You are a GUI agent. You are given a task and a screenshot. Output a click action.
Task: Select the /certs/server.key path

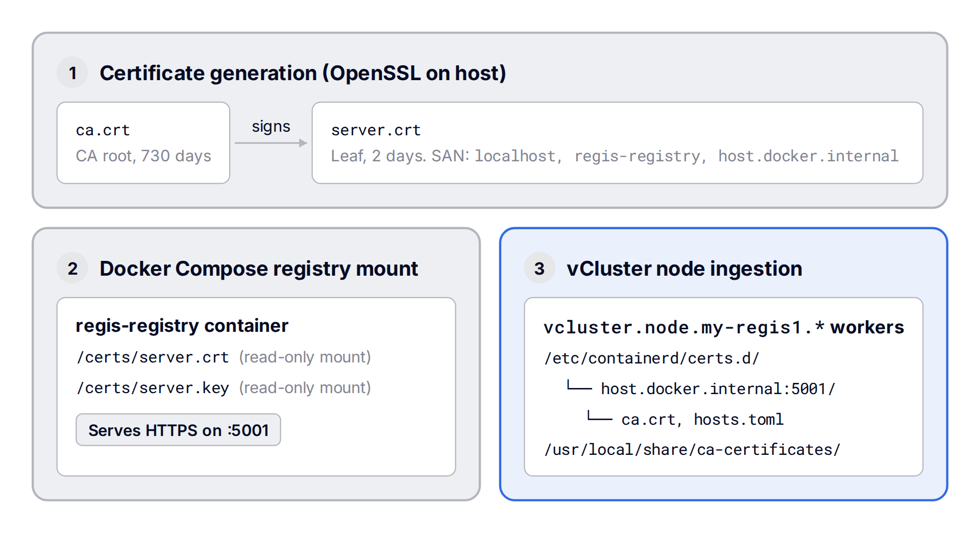153,388
